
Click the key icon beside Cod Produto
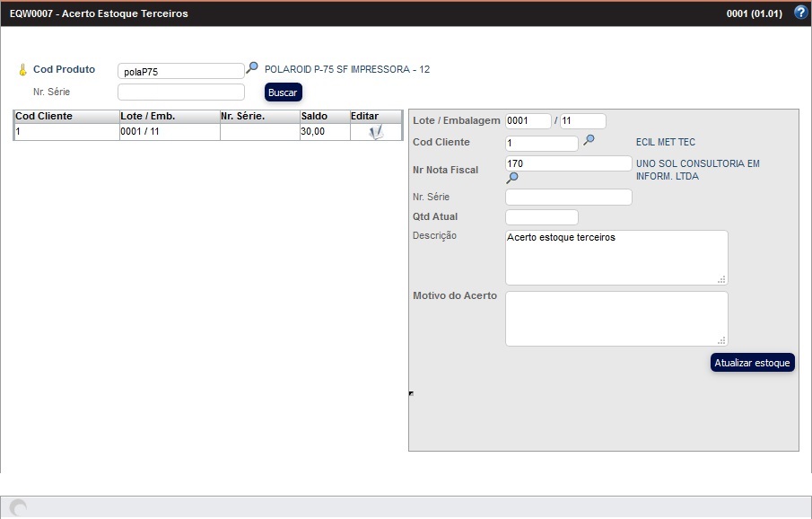pos(23,70)
